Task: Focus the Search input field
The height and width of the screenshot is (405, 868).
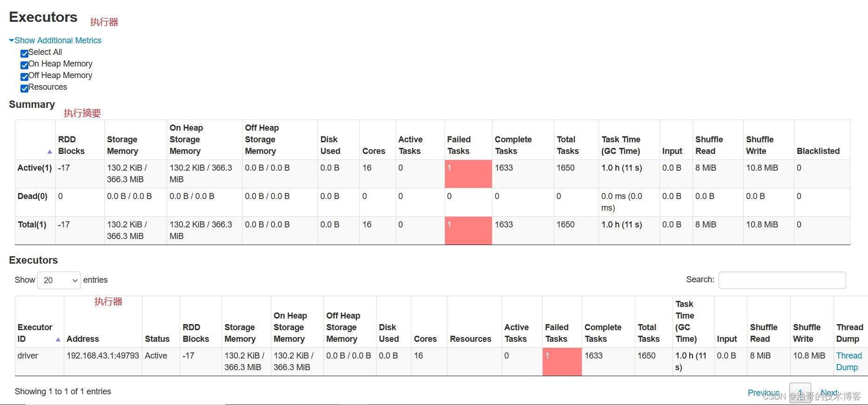Action: pyautogui.click(x=782, y=280)
